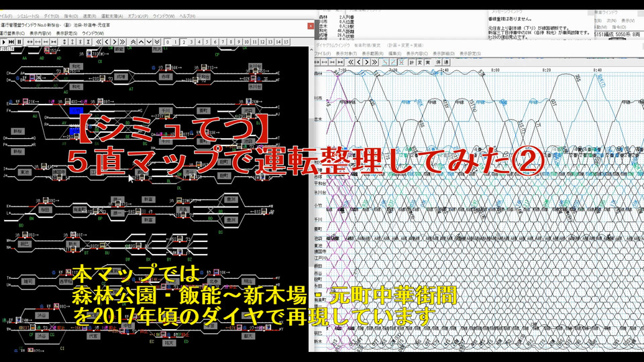The image size is (644, 362).
Task: Toggle the 変 (change) display button
Action: click(x=420, y=62)
